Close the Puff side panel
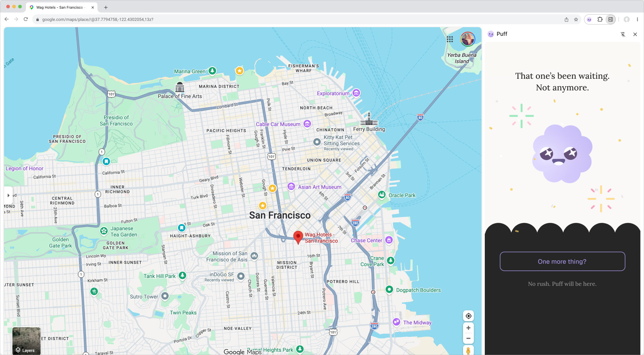 click(x=635, y=34)
